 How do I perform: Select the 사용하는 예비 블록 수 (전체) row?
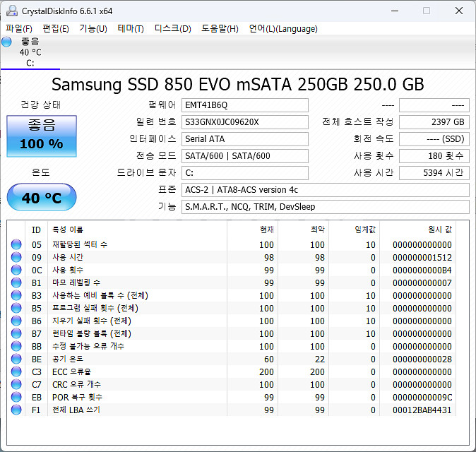tap(232, 295)
